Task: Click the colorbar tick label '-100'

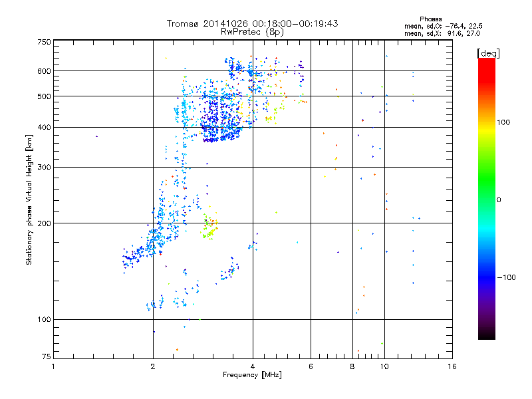Action: tap(506, 277)
